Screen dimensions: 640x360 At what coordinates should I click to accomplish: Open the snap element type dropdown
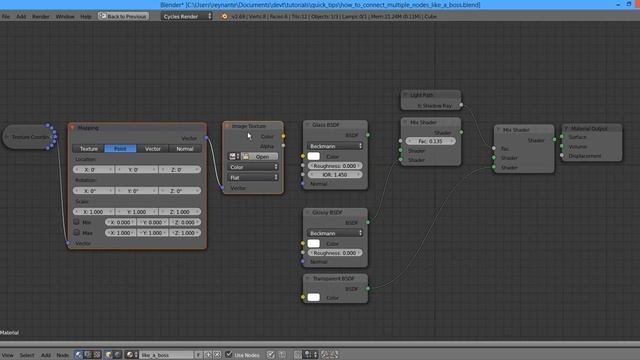click(x=311, y=355)
